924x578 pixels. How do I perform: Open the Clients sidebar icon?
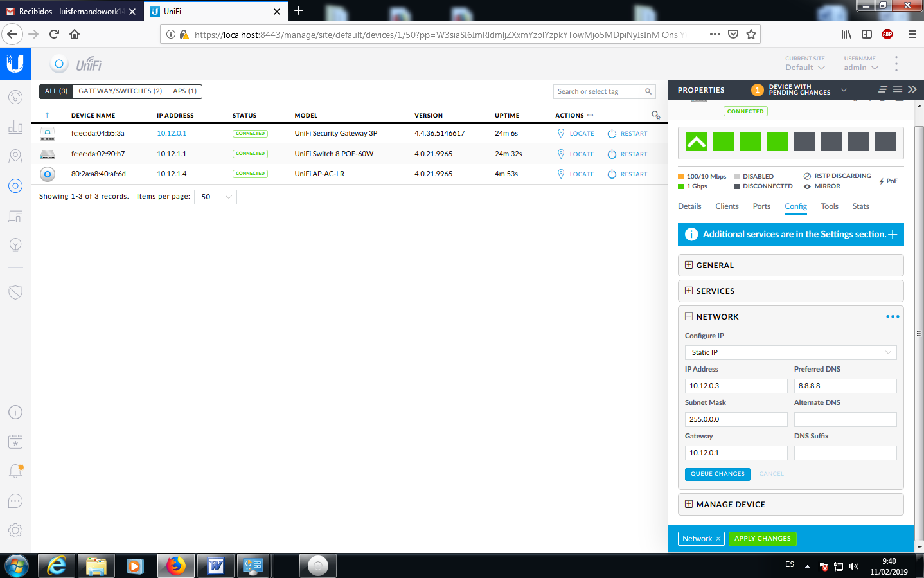15,216
